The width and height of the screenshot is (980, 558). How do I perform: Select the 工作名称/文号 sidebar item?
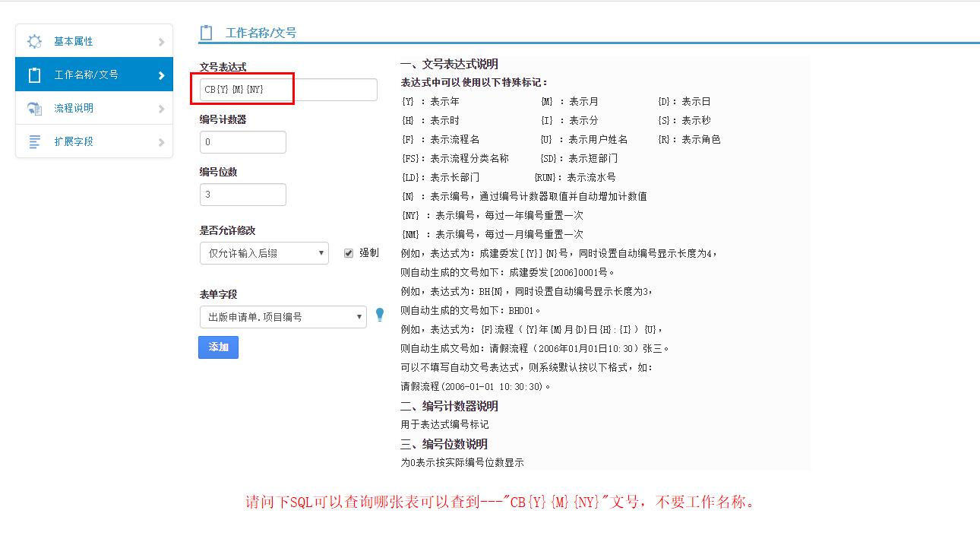pos(94,75)
